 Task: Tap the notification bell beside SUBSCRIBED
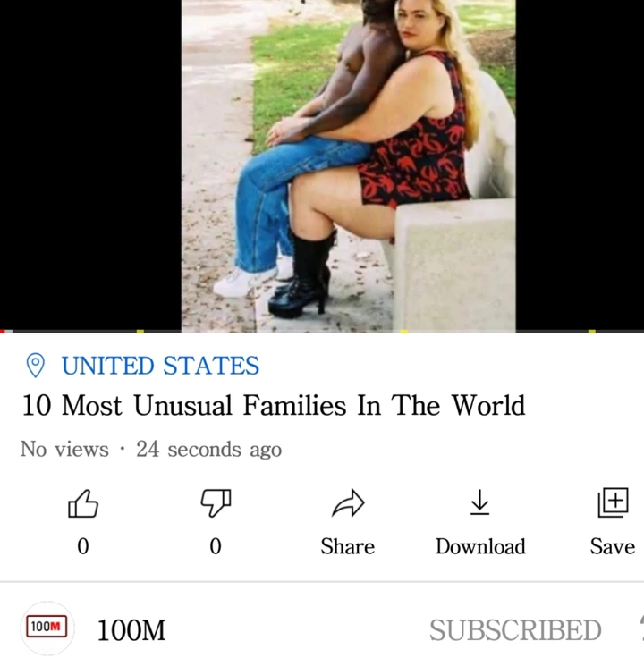pyautogui.click(x=640, y=629)
